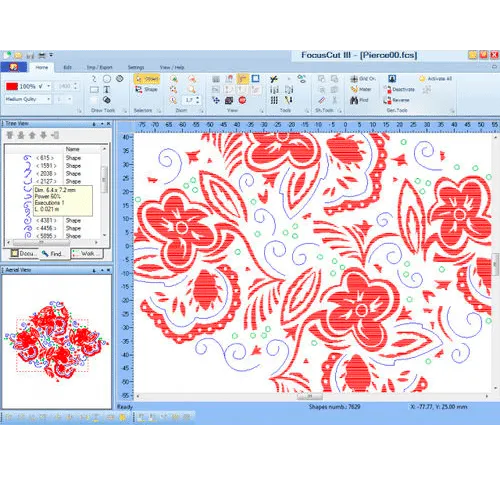Select the rectangle draw tool
Viewport: 500px width, 500px height.
pos(94,89)
